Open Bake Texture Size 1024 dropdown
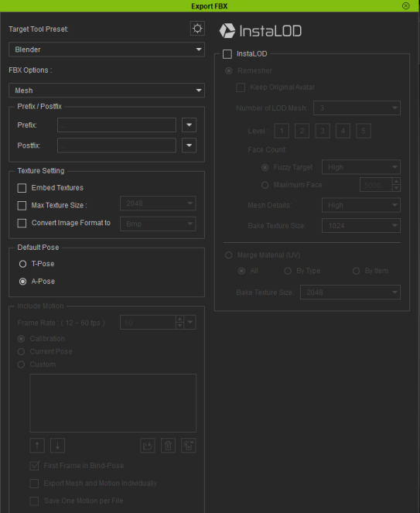The image size is (420, 513). [361, 226]
